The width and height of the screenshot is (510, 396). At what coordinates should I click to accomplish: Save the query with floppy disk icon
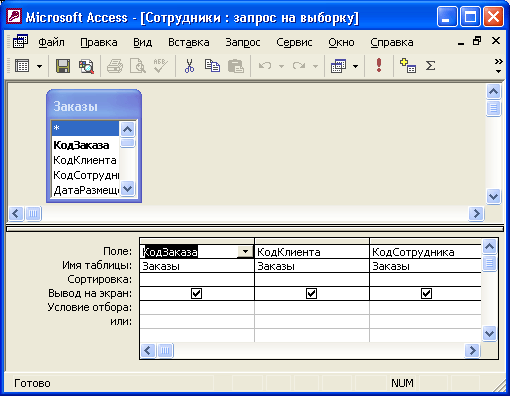tap(63, 66)
